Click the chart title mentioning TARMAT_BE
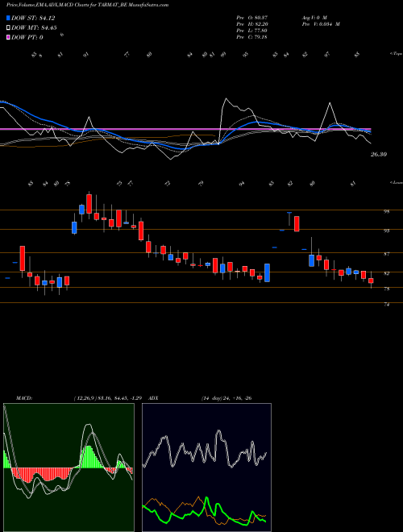Viewport: 403px width, 532px height. tap(88, 5)
